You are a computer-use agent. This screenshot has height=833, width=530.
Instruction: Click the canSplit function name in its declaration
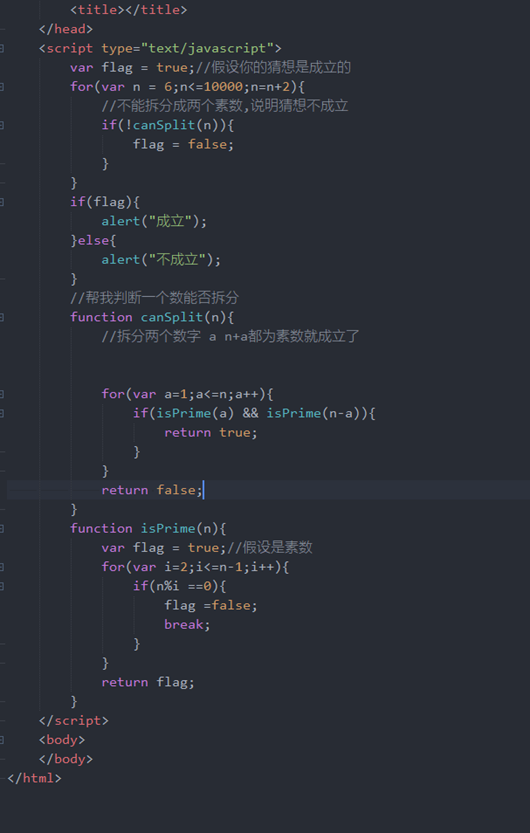pos(172,317)
